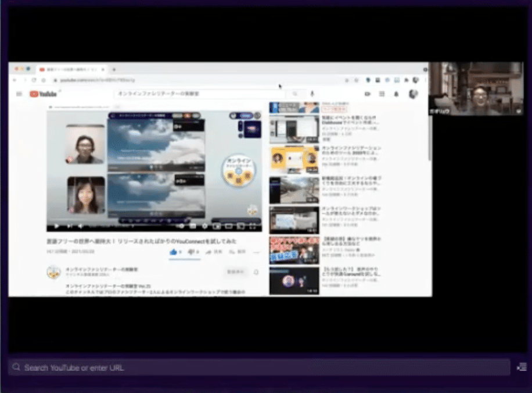Open the YouTube apps grid menu
Viewport: 532px width, 393px height.
(382, 94)
